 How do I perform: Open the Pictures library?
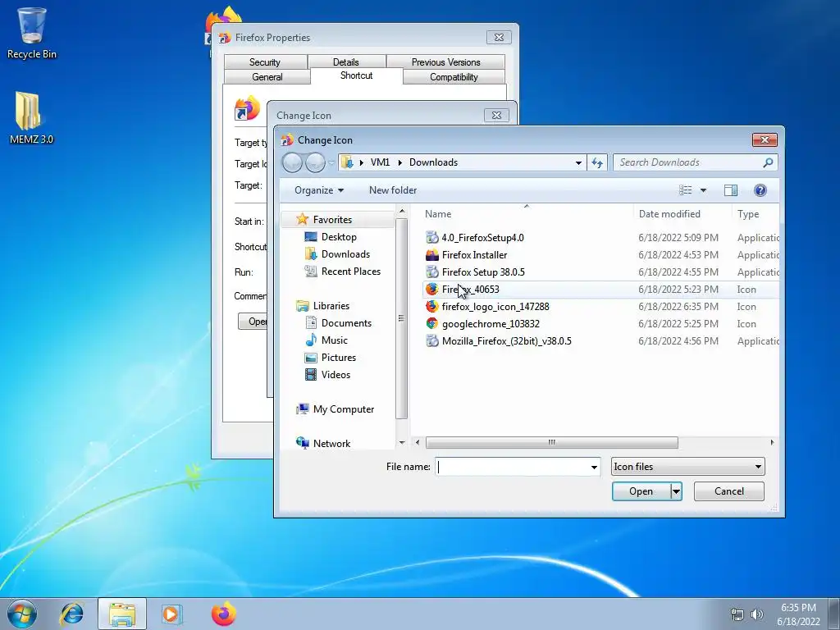[x=338, y=358]
